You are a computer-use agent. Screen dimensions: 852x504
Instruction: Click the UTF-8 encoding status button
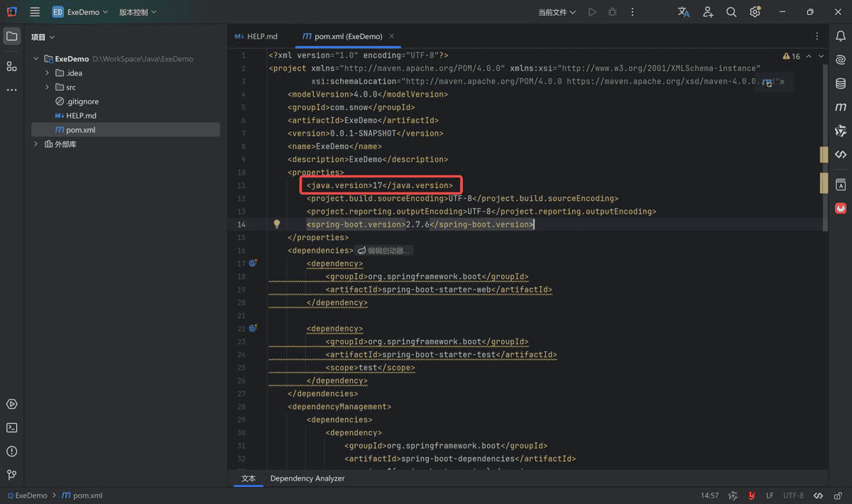point(793,495)
